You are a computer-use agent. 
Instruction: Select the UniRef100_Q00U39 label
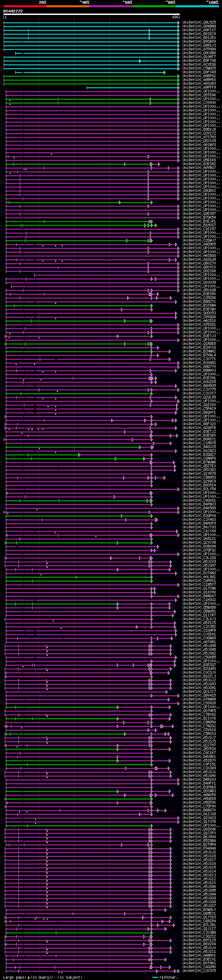(199, 282)
